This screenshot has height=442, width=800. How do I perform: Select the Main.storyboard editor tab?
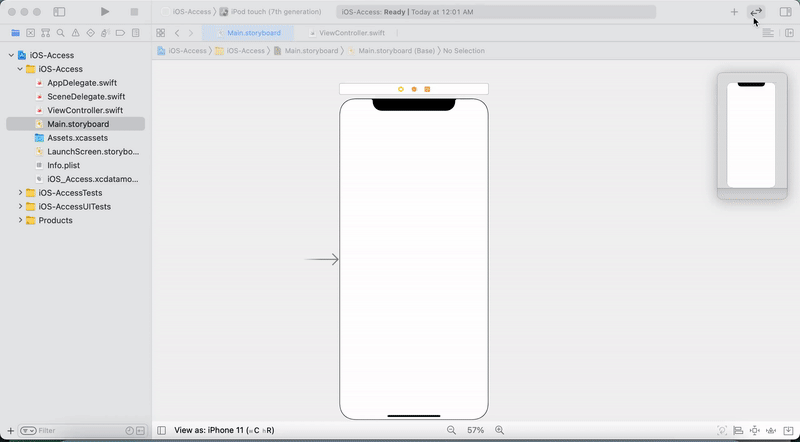point(248,33)
